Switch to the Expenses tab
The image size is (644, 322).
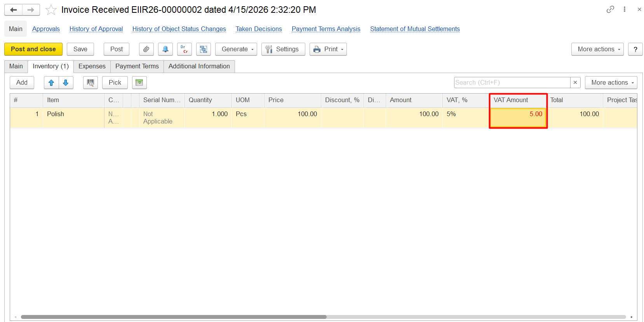(92, 66)
